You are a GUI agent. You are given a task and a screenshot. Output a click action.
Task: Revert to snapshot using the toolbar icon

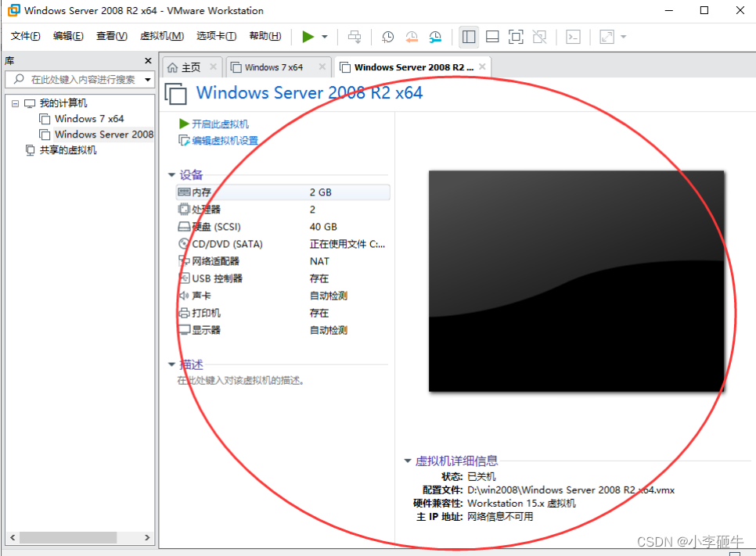click(x=412, y=37)
